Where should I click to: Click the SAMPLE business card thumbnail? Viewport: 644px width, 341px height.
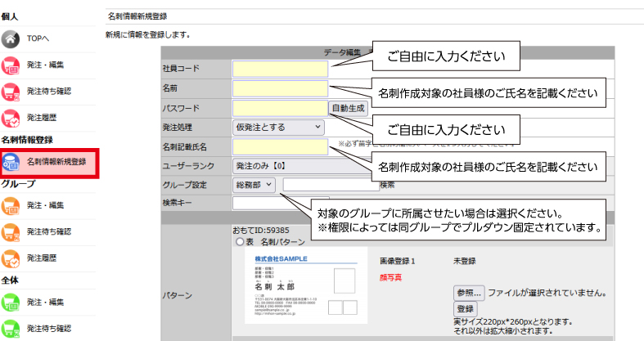point(304,287)
